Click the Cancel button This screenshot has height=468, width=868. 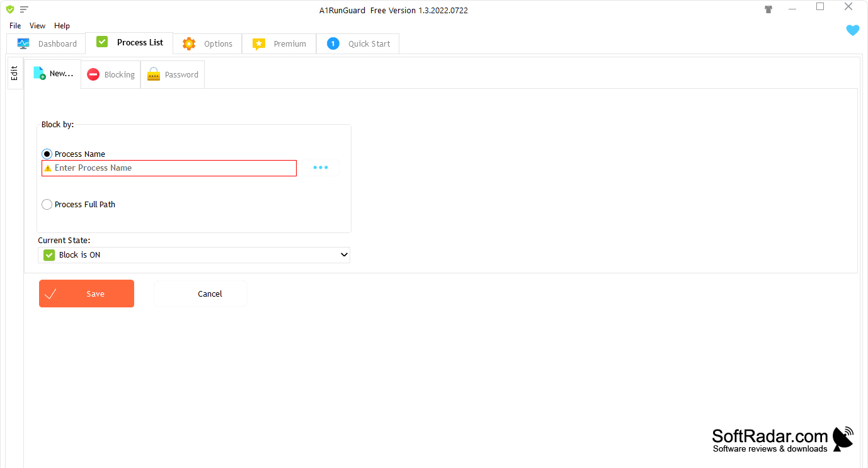point(201,294)
